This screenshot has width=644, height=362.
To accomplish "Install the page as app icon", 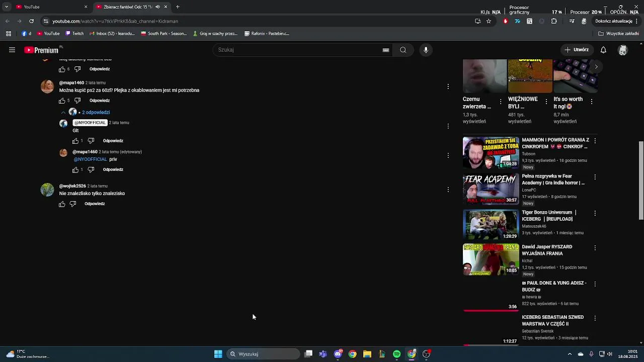I will click(477, 21).
